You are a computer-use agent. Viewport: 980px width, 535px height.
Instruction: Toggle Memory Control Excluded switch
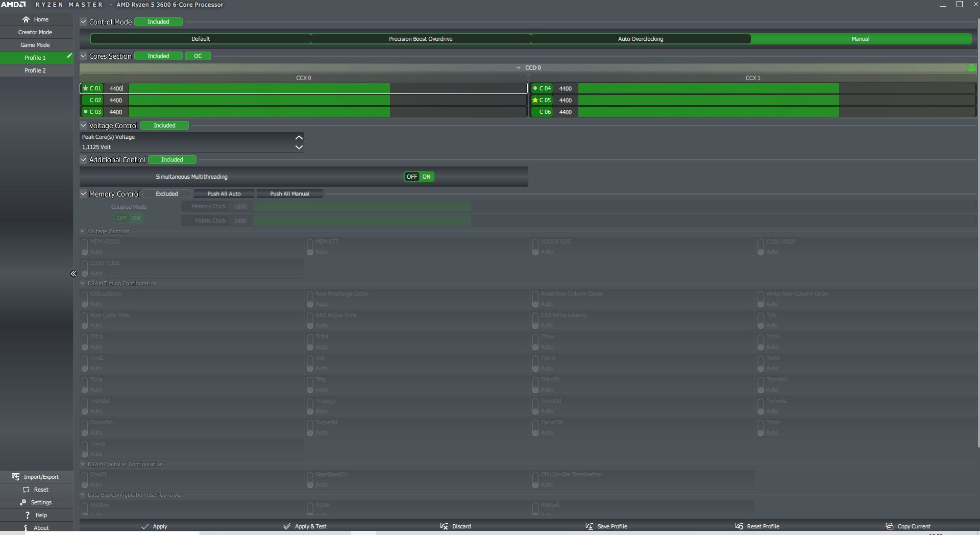(x=167, y=194)
